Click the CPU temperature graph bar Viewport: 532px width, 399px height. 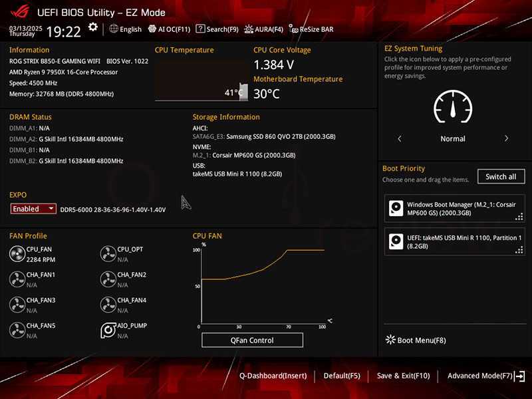tap(243, 92)
